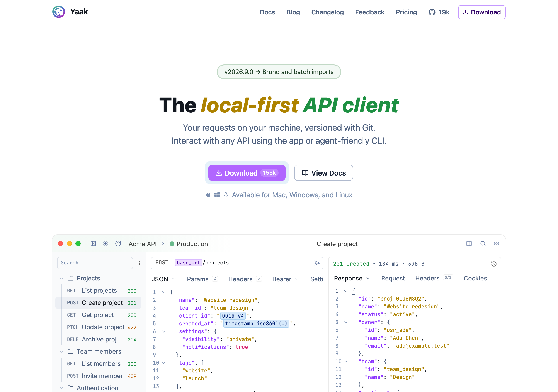Open the settings gear icon

click(497, 243)
